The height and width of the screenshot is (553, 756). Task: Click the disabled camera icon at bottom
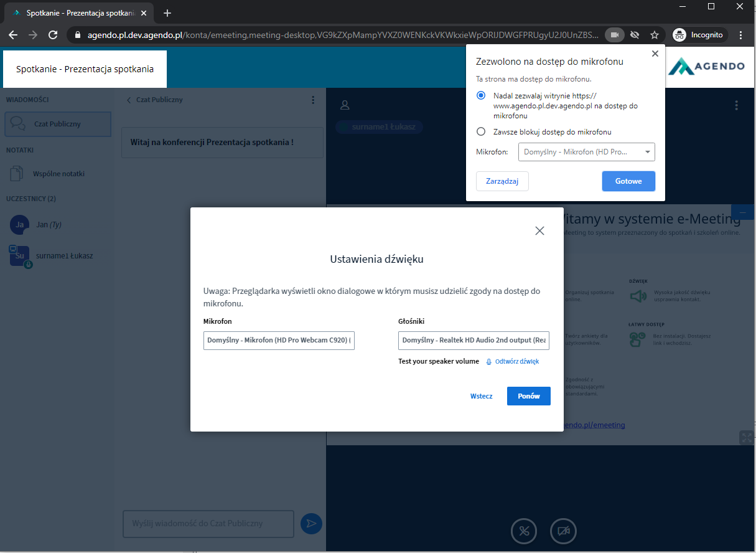coord(563,531)
